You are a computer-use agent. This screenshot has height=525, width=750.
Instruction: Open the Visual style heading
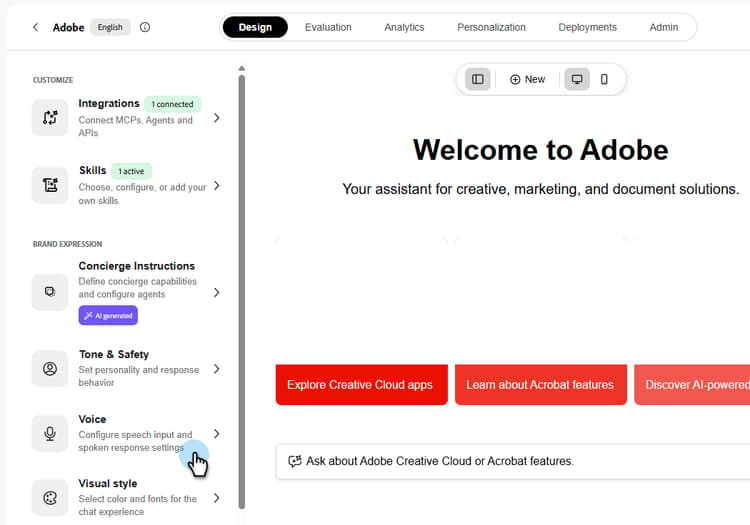pos(108,483)
